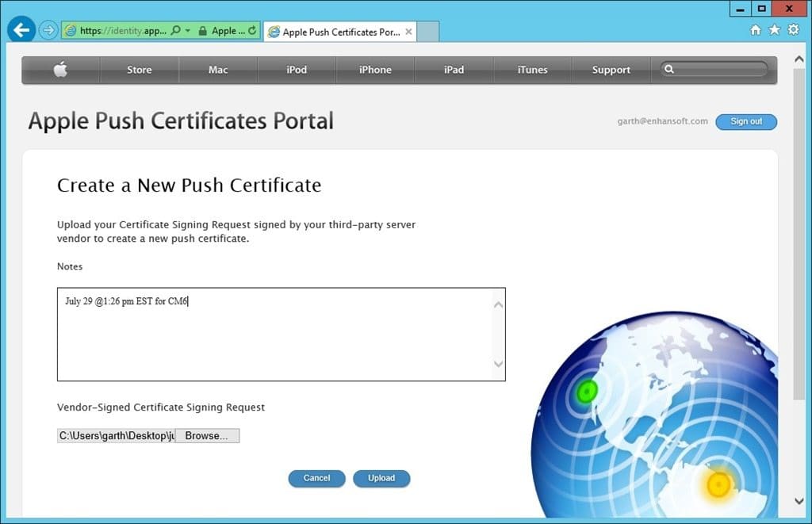Click the page scrollbar down arrow

point(799,501)
